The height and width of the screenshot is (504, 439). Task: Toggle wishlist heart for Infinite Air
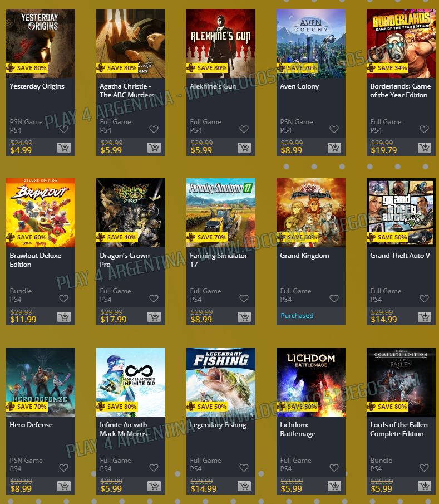coord(154,468)
